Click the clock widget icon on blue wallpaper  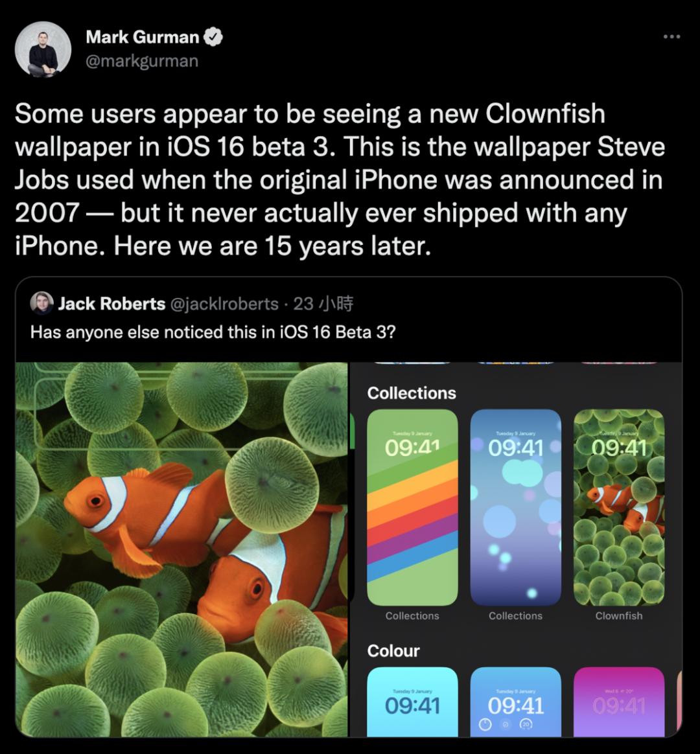click(485, 725)
